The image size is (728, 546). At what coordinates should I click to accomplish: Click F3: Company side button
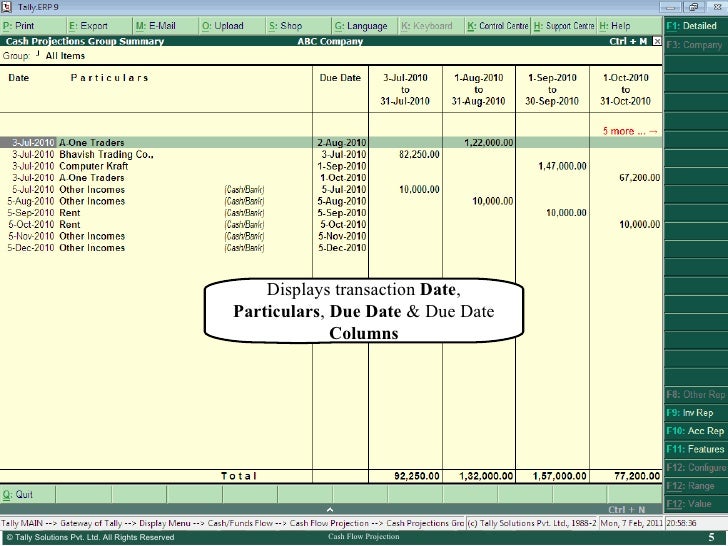click(696, 45)
